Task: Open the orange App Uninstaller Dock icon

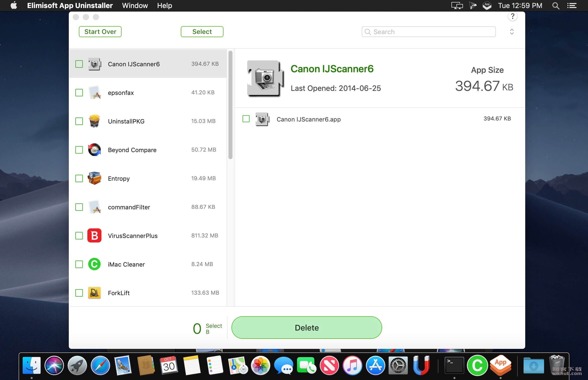Action: coord(500,365)
